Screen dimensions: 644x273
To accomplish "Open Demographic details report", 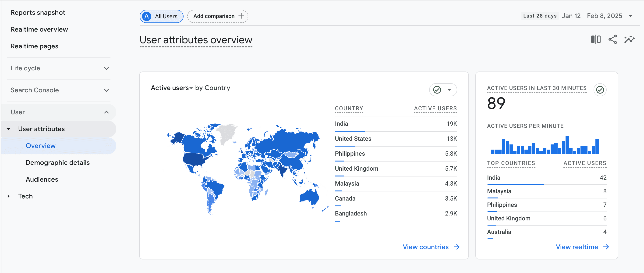I will 57,163.
